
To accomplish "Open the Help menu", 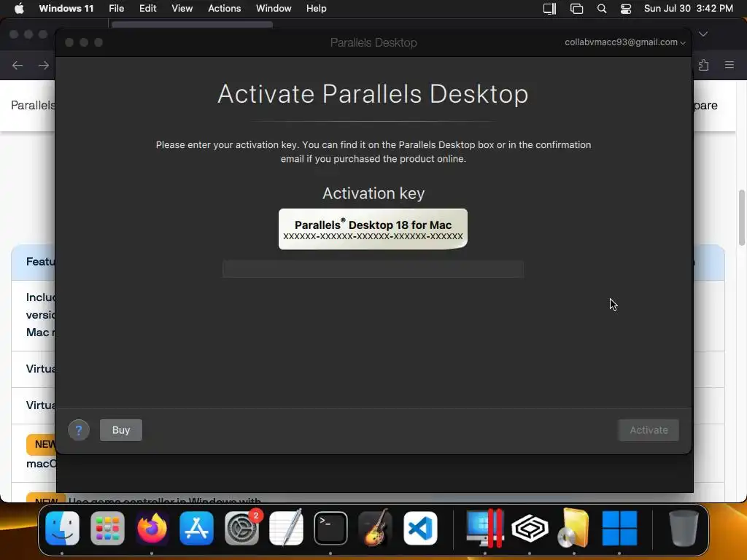I will 317,8.
